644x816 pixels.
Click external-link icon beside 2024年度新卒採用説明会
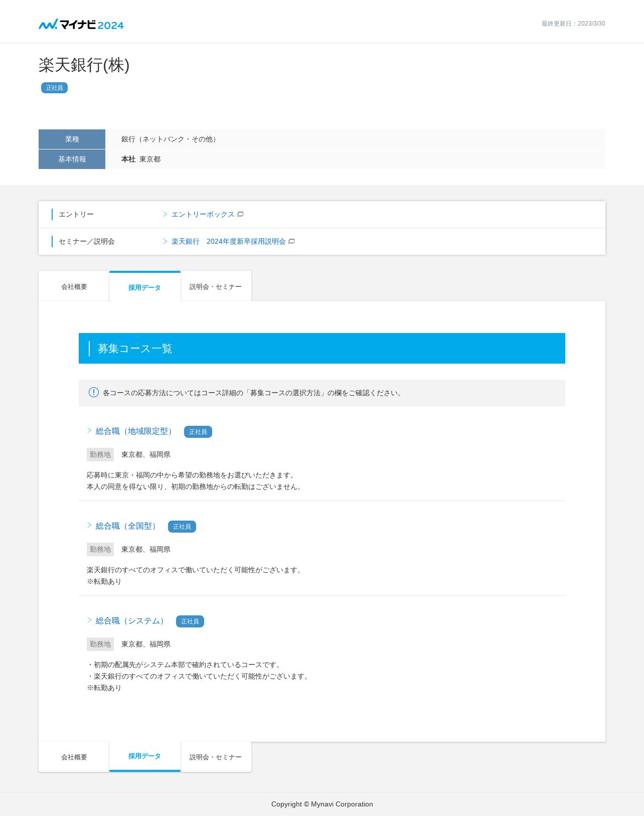[291, 241]
